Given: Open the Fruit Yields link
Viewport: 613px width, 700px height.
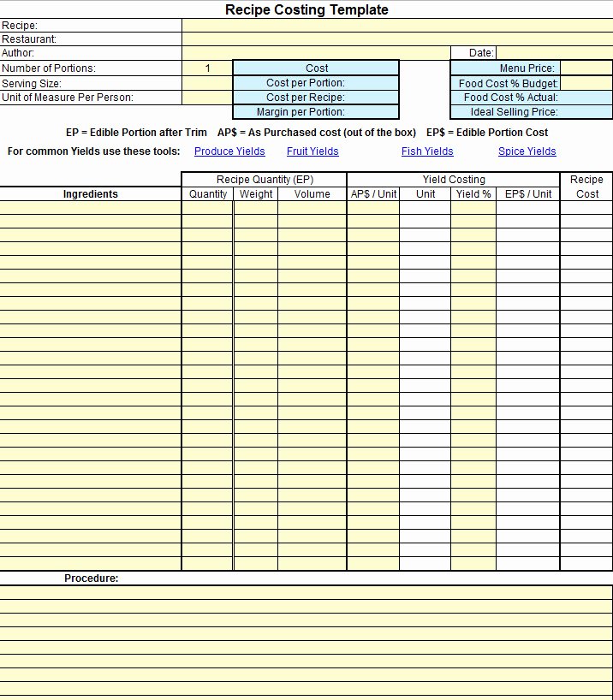Looking at the screenshot, I should (312, 151).
